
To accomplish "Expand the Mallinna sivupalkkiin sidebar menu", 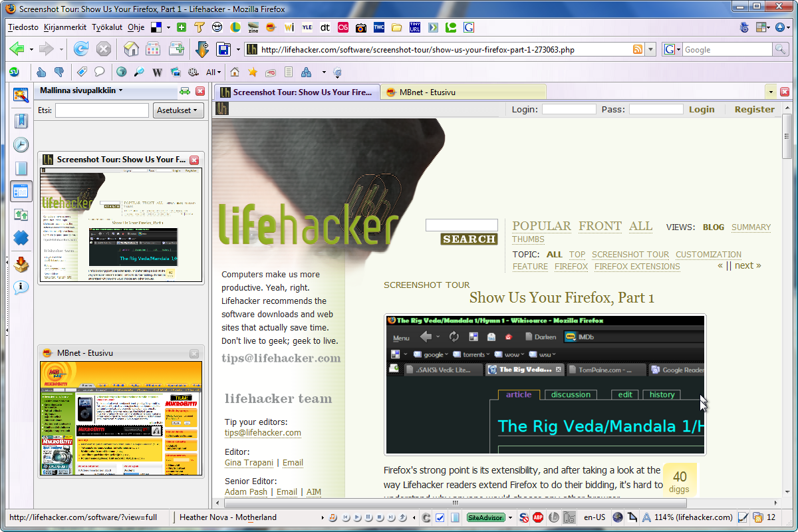I will point(81,91).
